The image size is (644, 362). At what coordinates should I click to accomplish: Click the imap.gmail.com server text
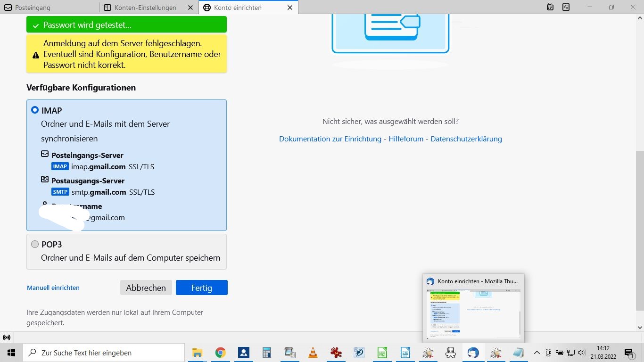click(99, 166)
